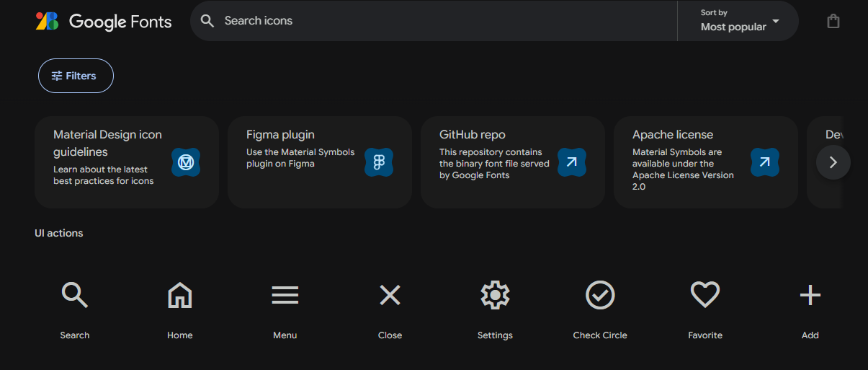
Task: Click the Google Fonts wordmark text
Action: (x=120, y=22)
